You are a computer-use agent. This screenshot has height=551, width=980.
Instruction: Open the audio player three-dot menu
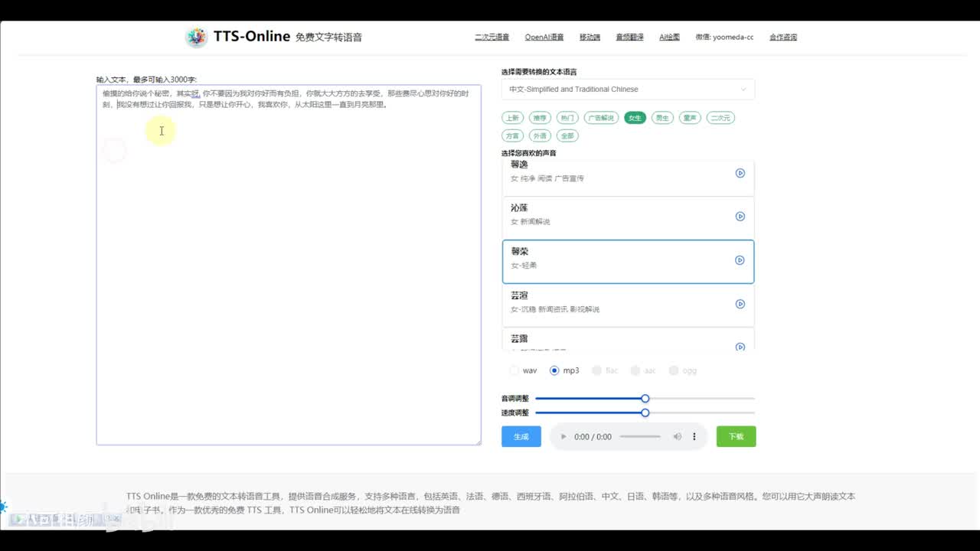[x=694, y=437]
